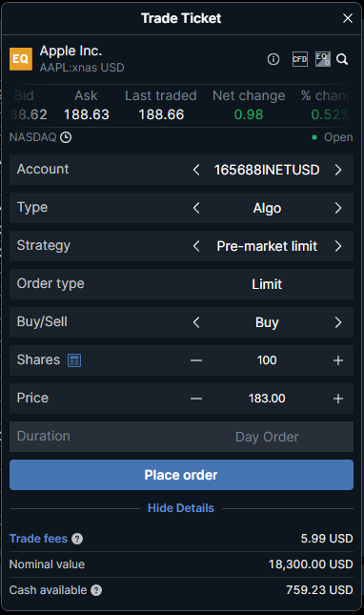Click the EQ positions icon beside CFD
364x615 pixels.
pyautogui.click(x=323, y=59)
